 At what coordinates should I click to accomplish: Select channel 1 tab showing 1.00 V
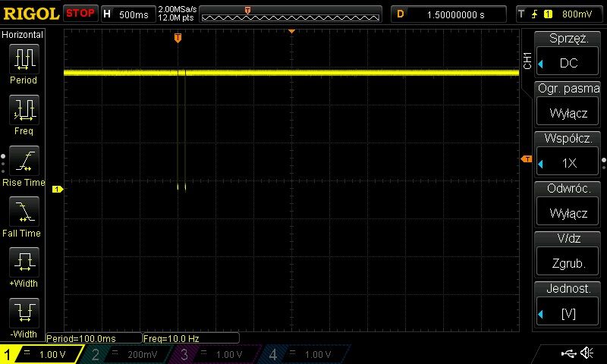pyautogui.click(x=42, y=354)
